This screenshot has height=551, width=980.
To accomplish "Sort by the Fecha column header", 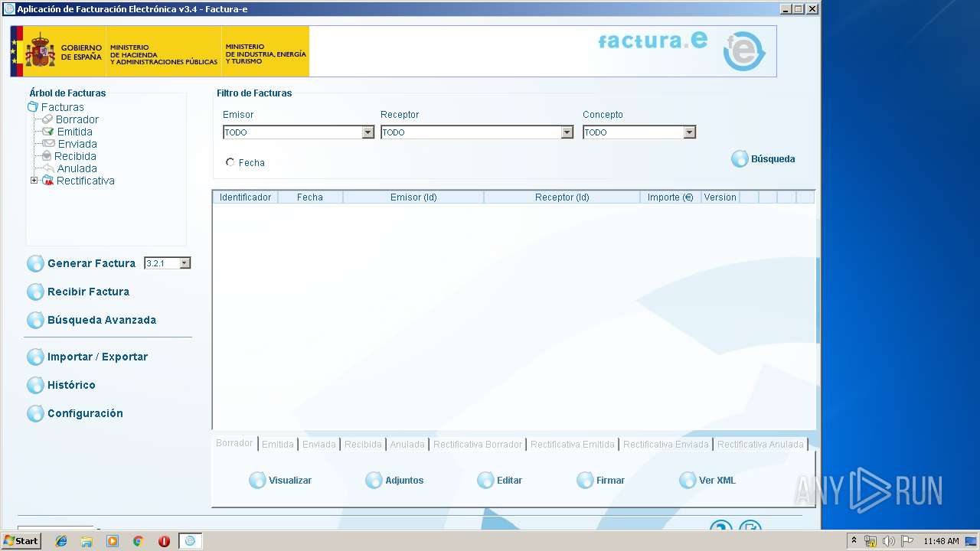I will pos(310,197).
